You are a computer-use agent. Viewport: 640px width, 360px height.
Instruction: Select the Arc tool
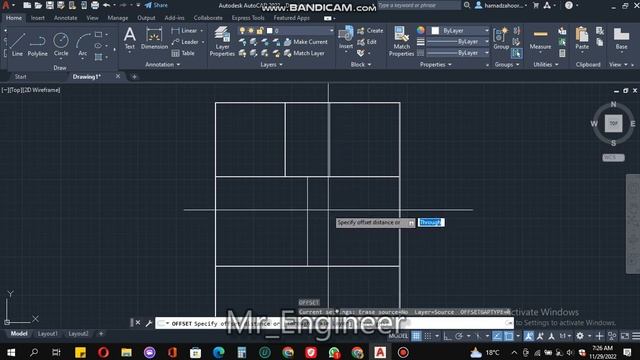83,44
